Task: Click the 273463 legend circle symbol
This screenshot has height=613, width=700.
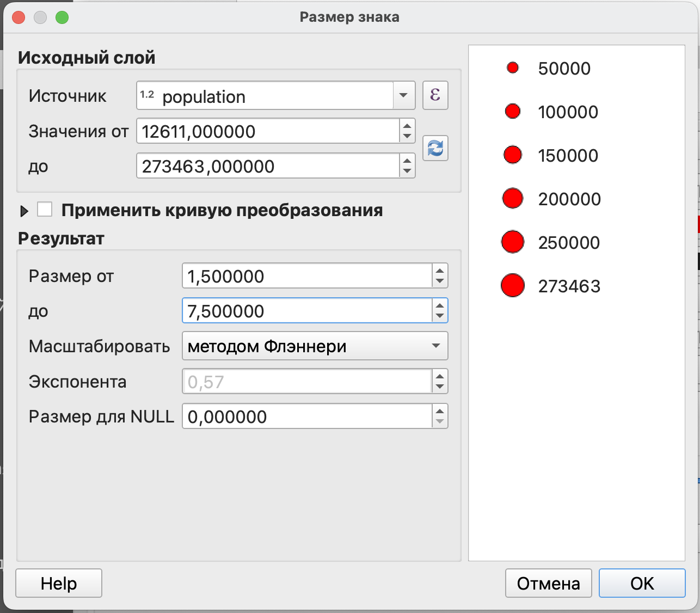Action: point(512,286)
